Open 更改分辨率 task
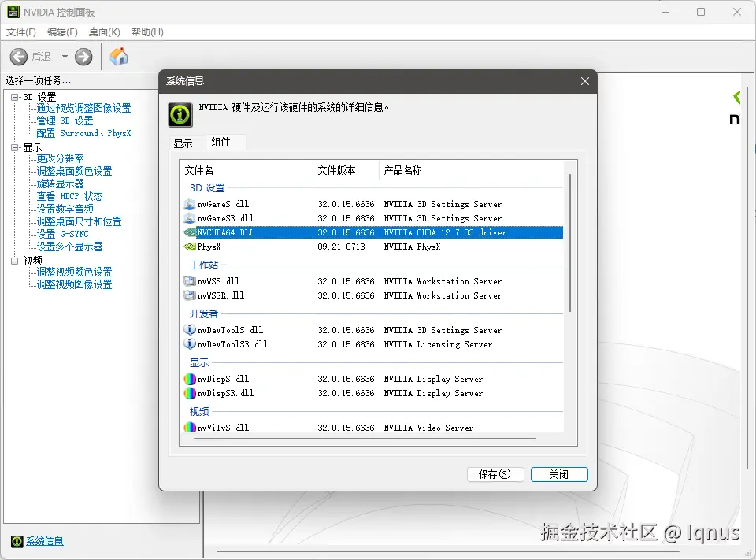The width and height of the screenshot is (756, 560). pos(61,158)
